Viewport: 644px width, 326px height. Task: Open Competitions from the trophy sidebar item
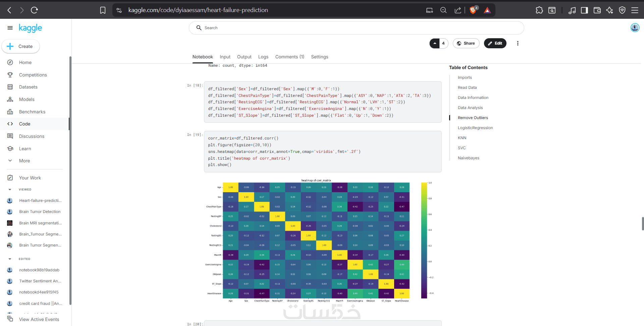click(x=33, y=75)
